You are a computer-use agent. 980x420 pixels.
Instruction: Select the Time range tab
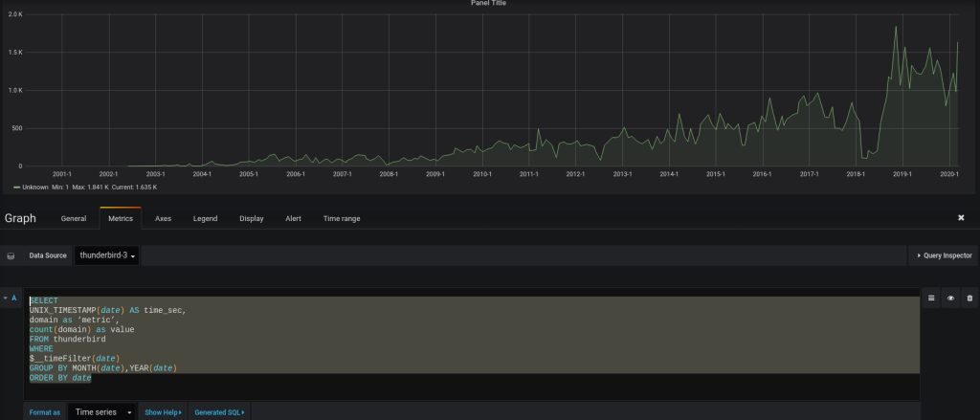(x=342, y=219)
